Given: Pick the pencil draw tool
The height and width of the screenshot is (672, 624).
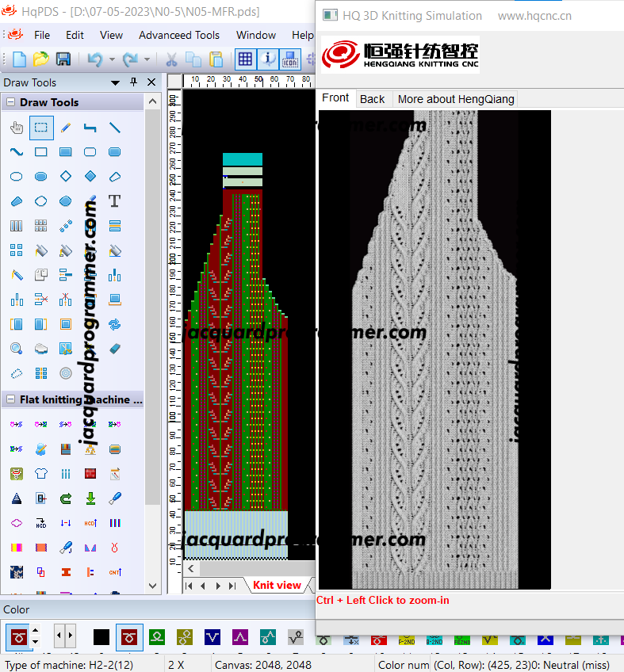Looking at the screenshot, I should (x=66, y=128).
